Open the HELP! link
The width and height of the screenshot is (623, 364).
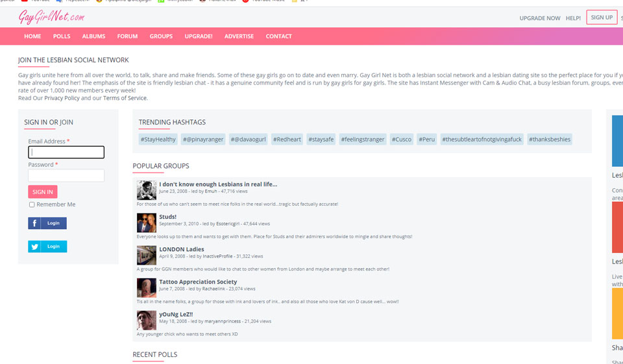573,18
